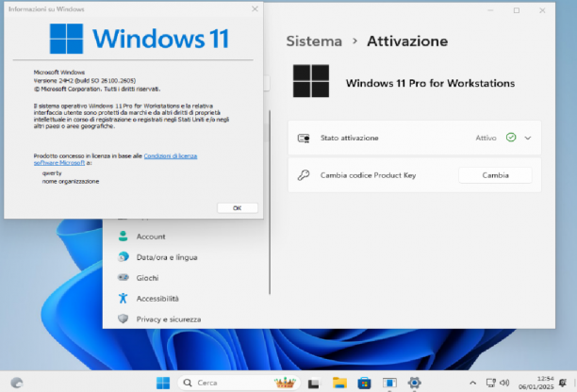Open Task View from the taskbar
The image size is (577, 392).
tap(314, 384)
